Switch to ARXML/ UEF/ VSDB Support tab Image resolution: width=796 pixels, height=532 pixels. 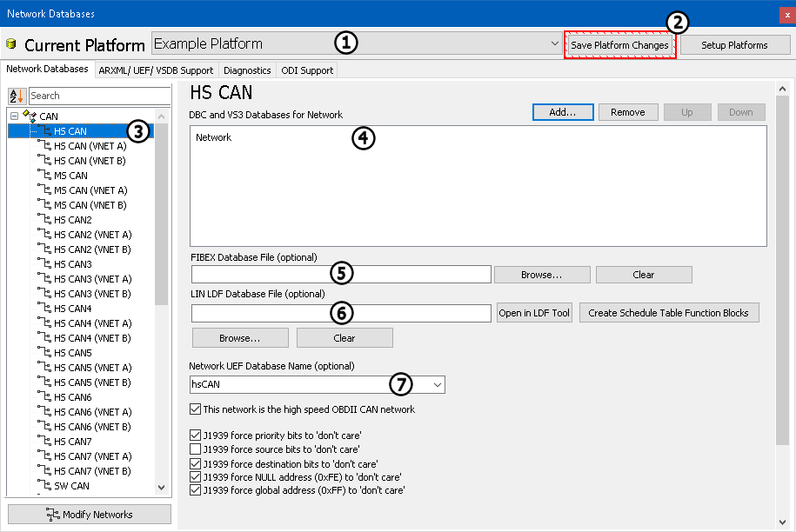(156, 70)
